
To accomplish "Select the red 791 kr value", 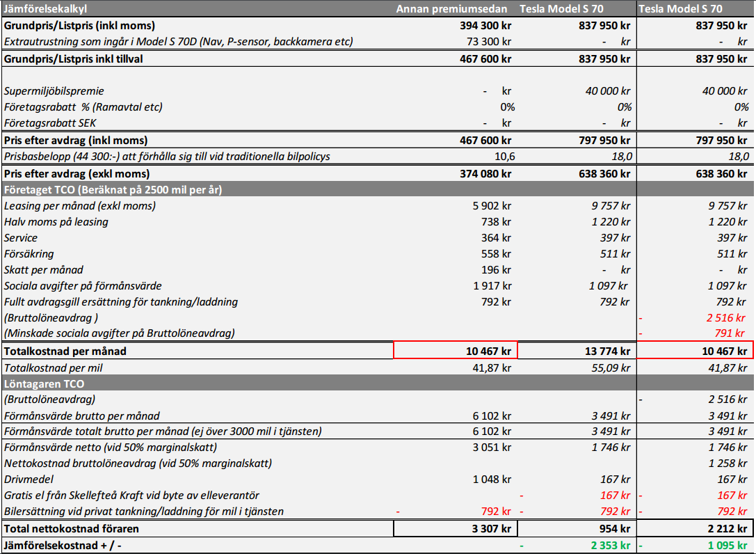I will tap(730, 333).
